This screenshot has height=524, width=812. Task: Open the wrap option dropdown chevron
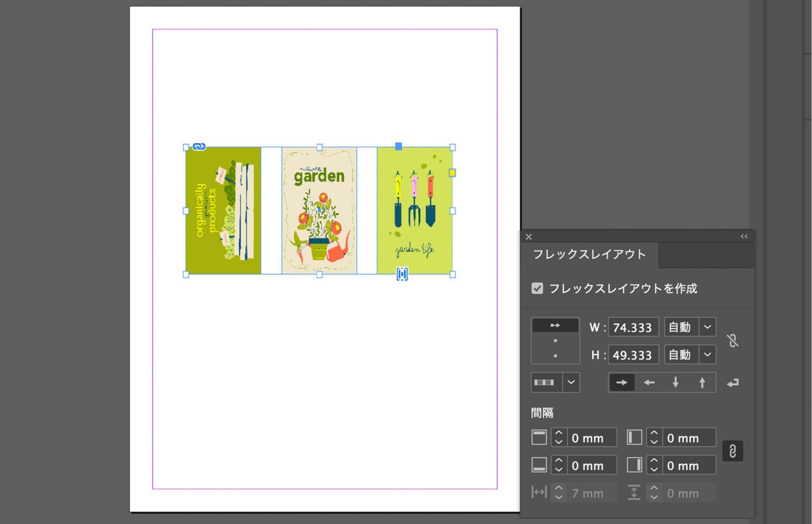pos(572,382)
